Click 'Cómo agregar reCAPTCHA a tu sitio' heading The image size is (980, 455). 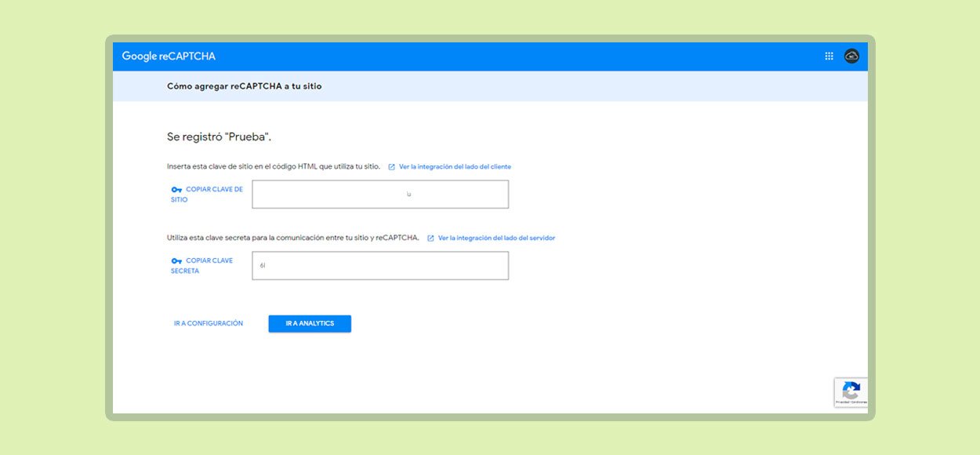[245, 86]
